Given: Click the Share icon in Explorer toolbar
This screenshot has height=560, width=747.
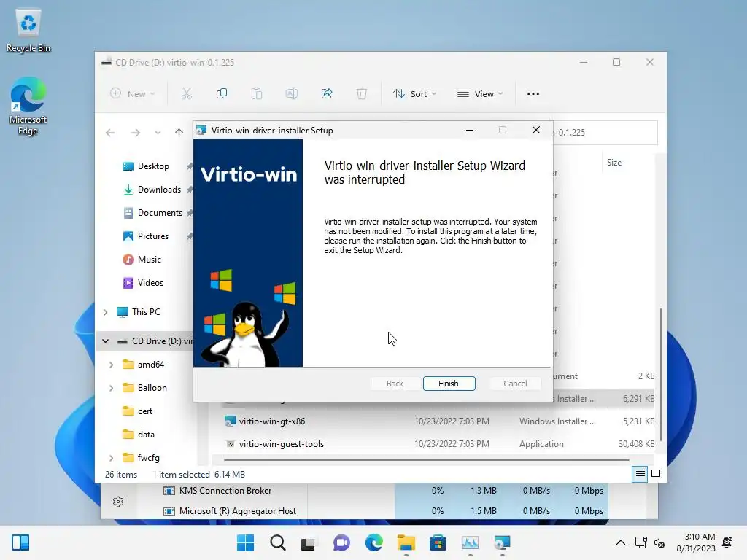Looking at the screenshot, I should click(327, 94).
